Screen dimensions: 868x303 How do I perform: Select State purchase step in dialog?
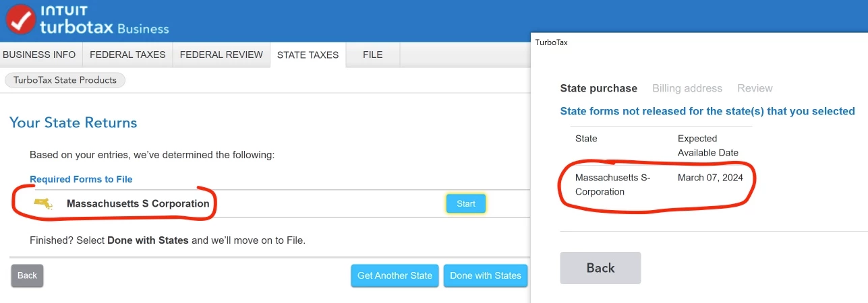[x=599, y=88]
